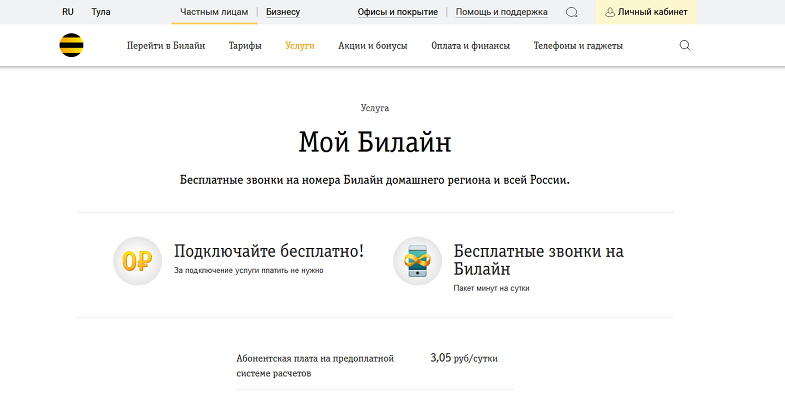The width and height of the screenshot is (785, 396).
Task: Switch to the Бизнесу tab
Action: (283, 12)
